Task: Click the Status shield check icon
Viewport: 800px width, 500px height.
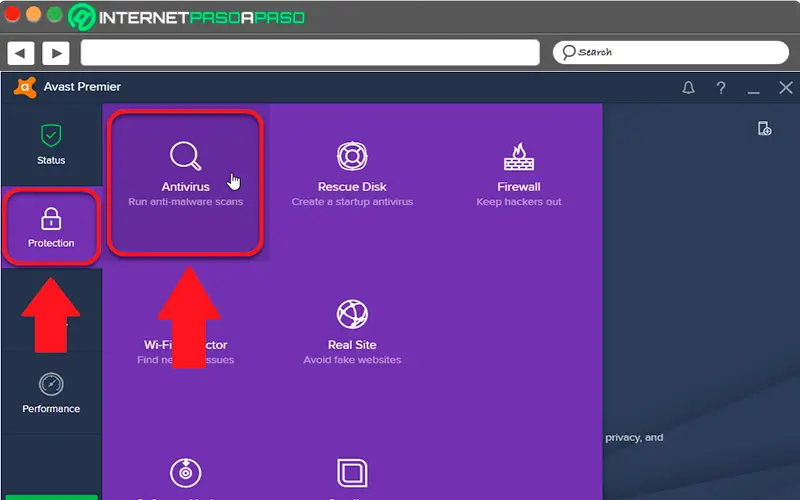Action: click(x=51, y=135)
